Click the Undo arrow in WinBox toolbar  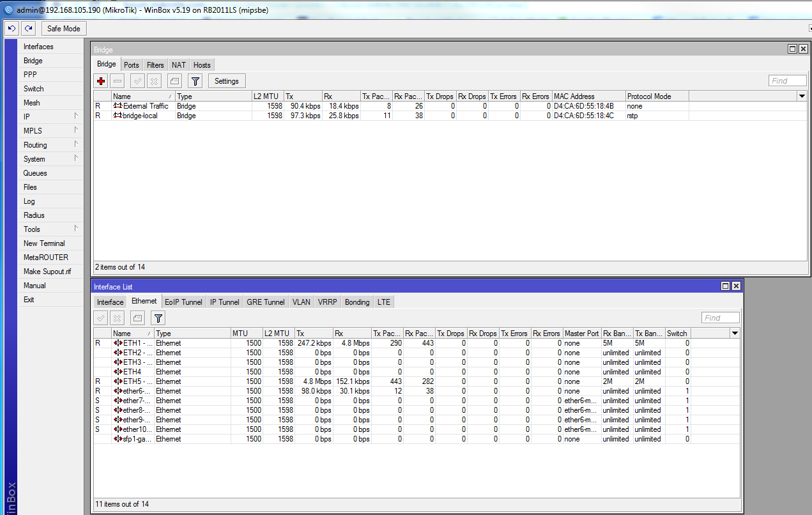click(11, 29)
